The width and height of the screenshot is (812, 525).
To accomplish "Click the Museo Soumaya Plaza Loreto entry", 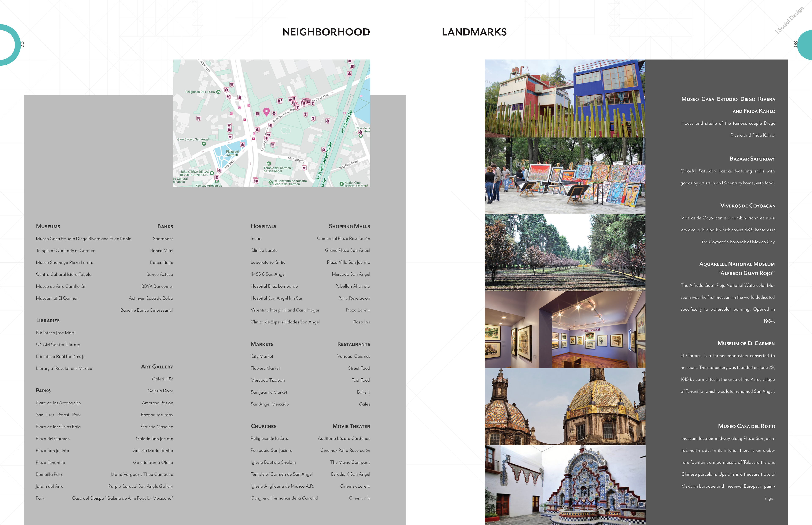I will pos(64,262).
